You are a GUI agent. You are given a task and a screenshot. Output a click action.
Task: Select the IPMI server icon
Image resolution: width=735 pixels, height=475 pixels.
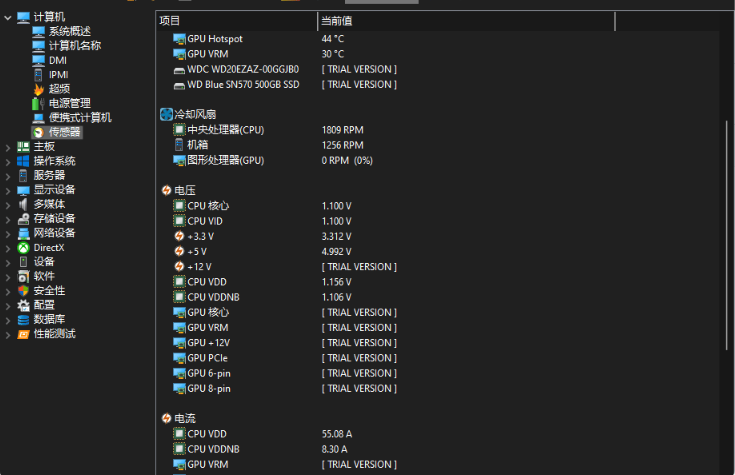point(38,75)
